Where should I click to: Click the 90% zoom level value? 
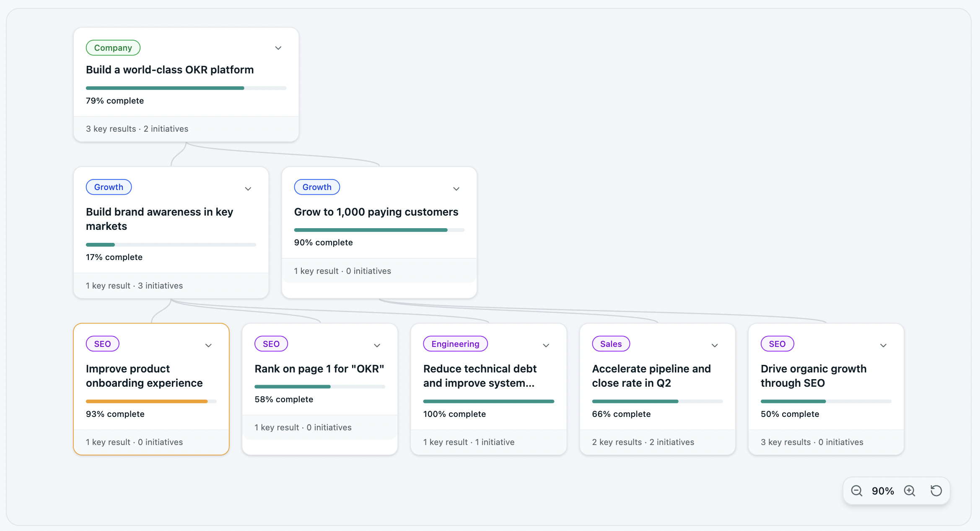pyautogui.click(x=883, y=491)
